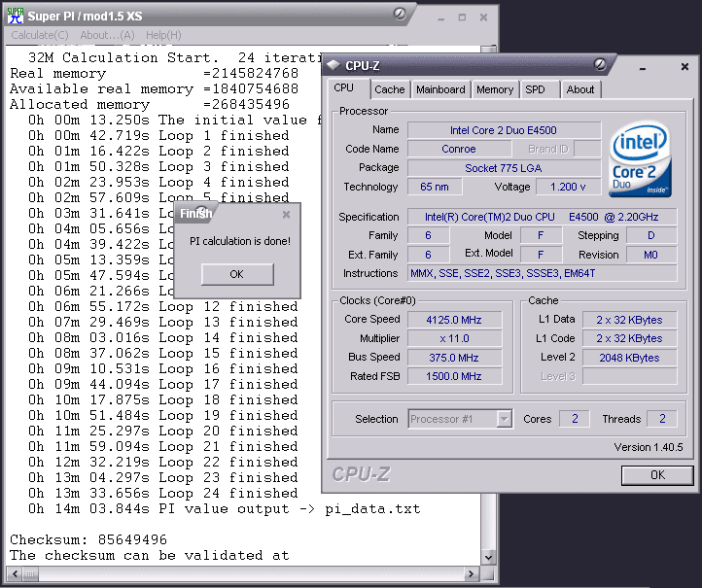
Task: Click the L1 Data value 2 x 32 KBytes
Action: tap(629, 320)
